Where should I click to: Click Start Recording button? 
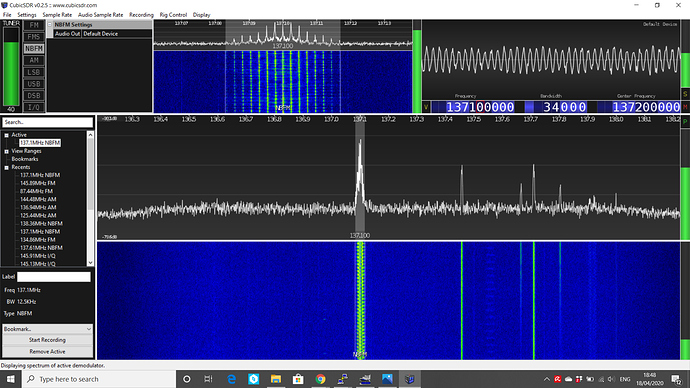click(x=47, y=340)
